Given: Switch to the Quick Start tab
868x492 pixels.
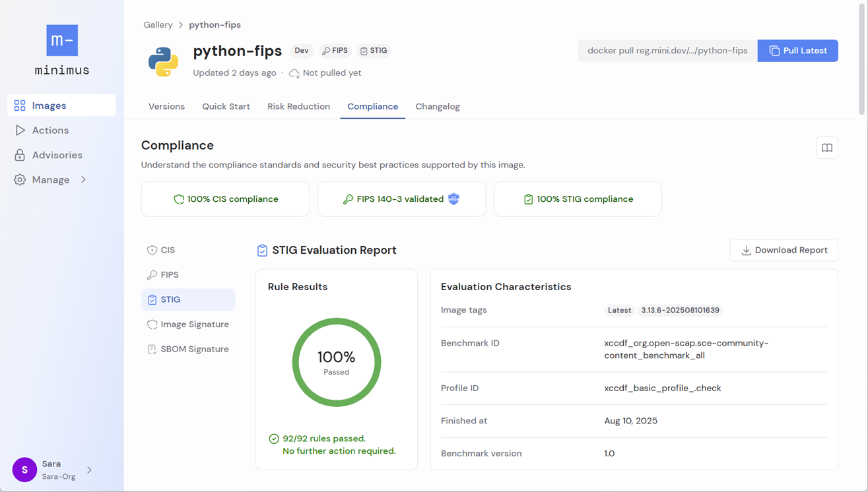Looking at the screenshot, I should (226, 106).
